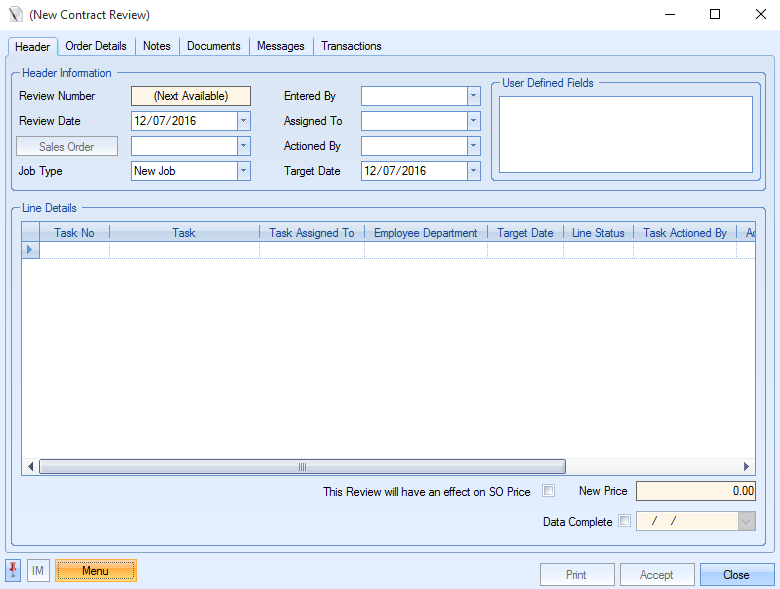780x589 pixels.
Task: Enable the SO Price effect checkbox
Action: tap(548, 491)
